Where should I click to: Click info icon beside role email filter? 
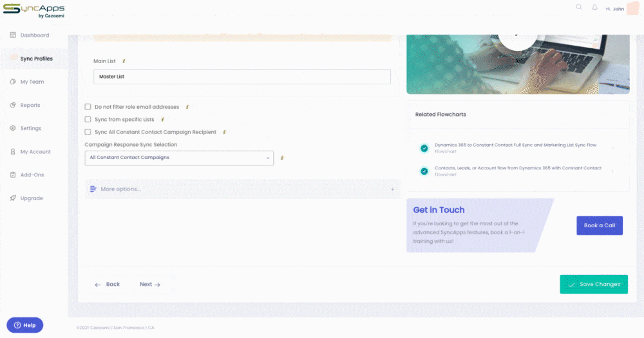pyautogui.click(x=187, y=107)
